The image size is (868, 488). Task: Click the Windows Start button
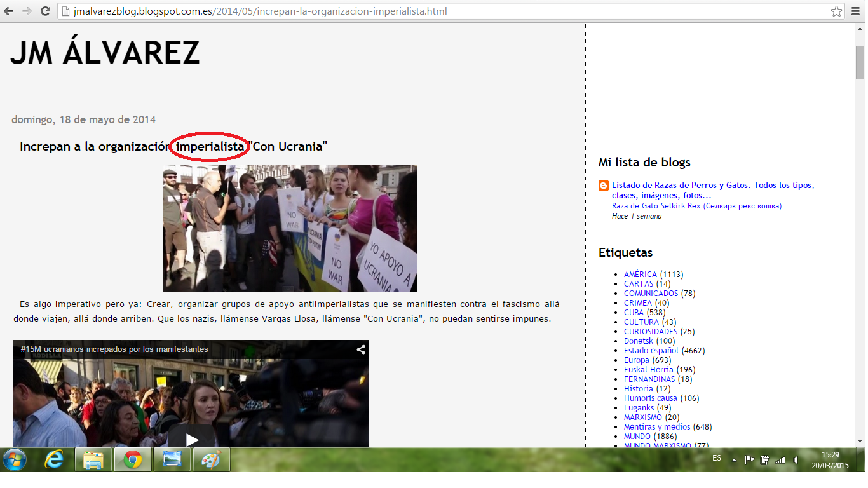click(15, 460)
